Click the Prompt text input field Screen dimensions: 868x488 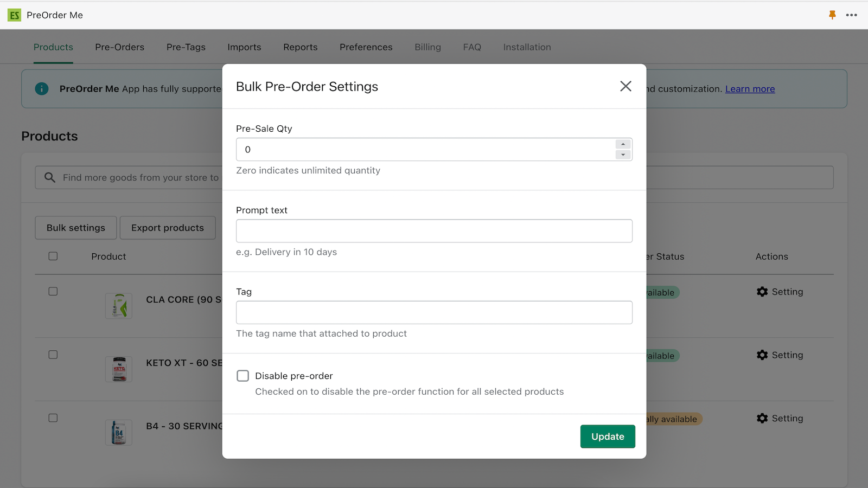coord(434,230)
